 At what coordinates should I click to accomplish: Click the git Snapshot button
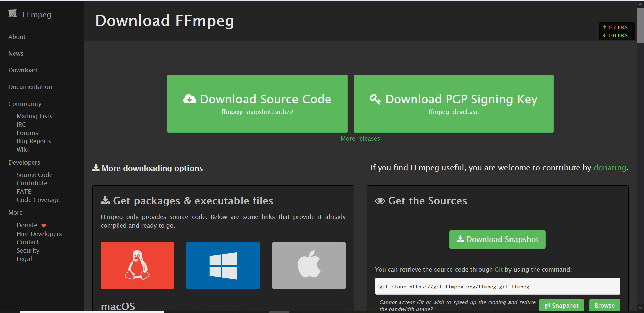pyautogui.click(x=561, y=305)
